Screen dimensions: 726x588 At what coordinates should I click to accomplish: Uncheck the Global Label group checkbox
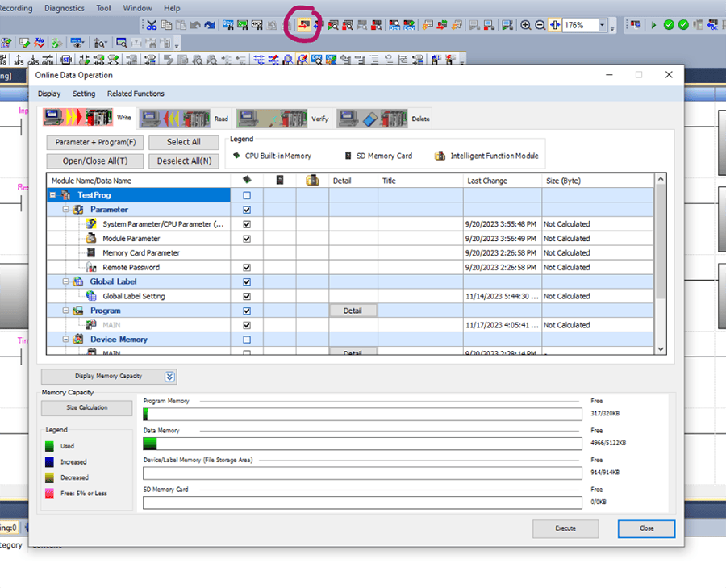click(x=247, y=282)
